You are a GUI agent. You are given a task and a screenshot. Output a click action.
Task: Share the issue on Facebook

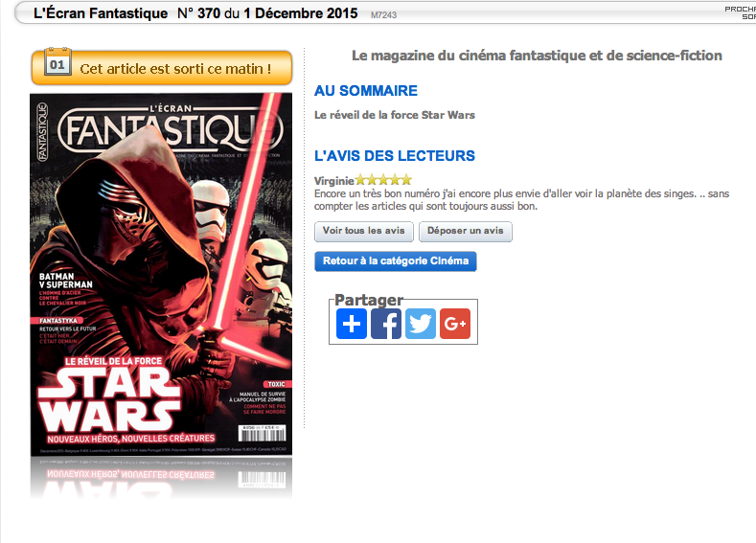tap(386, 324)
